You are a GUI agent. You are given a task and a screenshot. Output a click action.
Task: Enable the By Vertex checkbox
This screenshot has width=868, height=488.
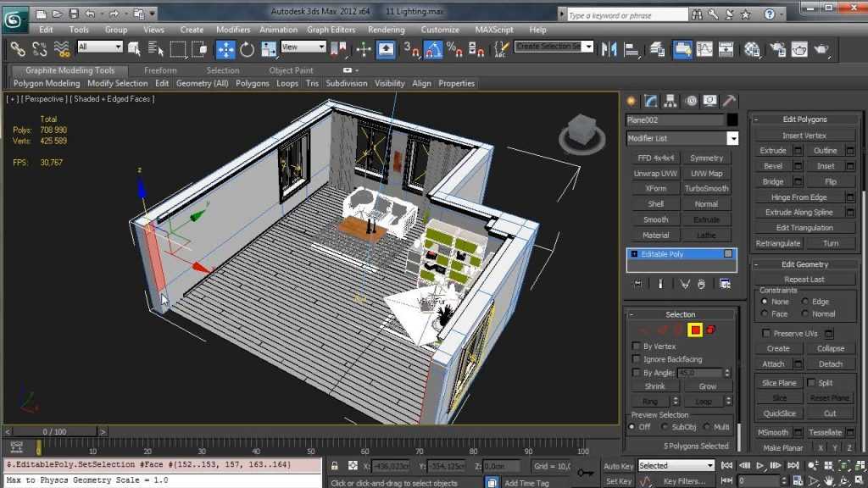click(x=637, y=347)
